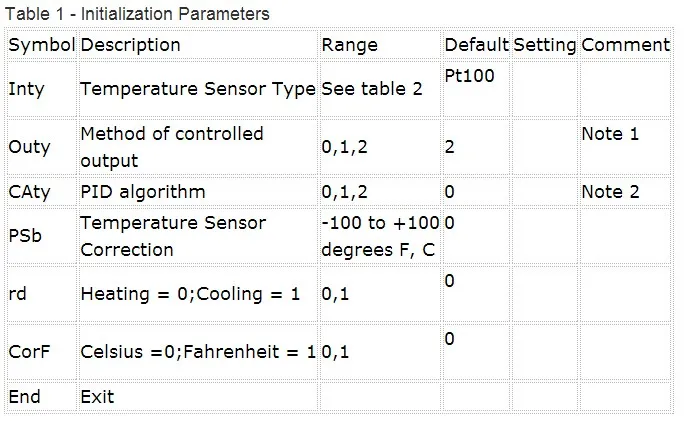The width and height of the screenshot is (688, 421).
Task: Click the "Note 1" comment
Action: [x=610, y=133]
